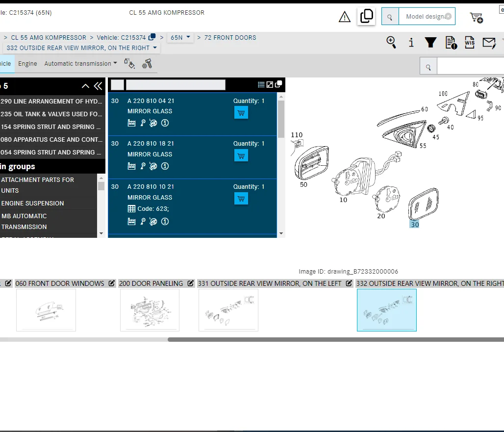The image size is (504, 432).
Task: Click the horizontal thumbnail strip scrollbar
Action: click(x=335, y=340)
